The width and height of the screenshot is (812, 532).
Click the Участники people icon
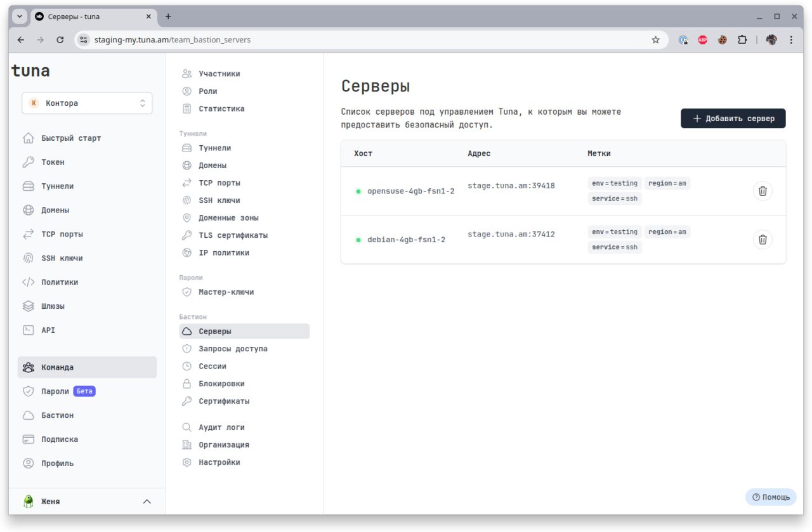coord(187,74)
